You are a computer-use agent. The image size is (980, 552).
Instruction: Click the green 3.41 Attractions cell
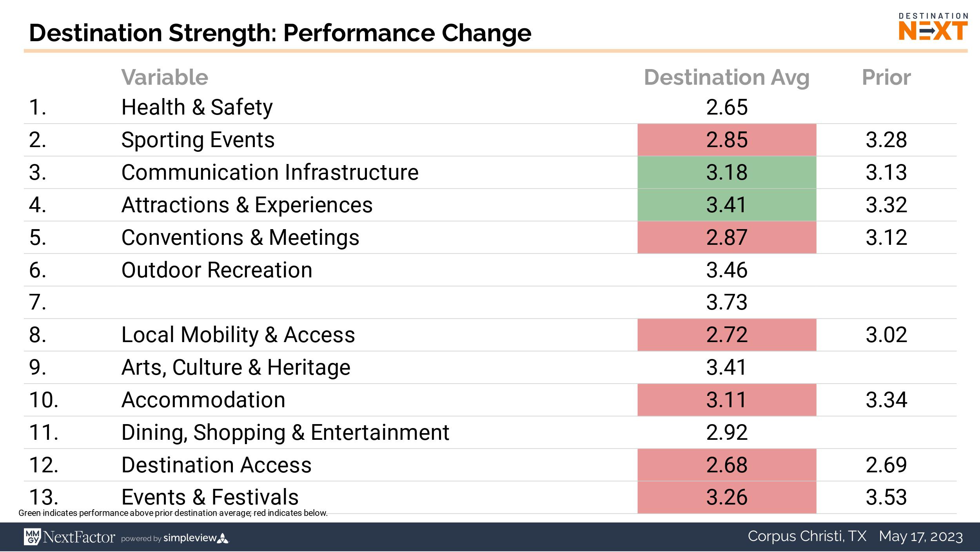point(726,205)
